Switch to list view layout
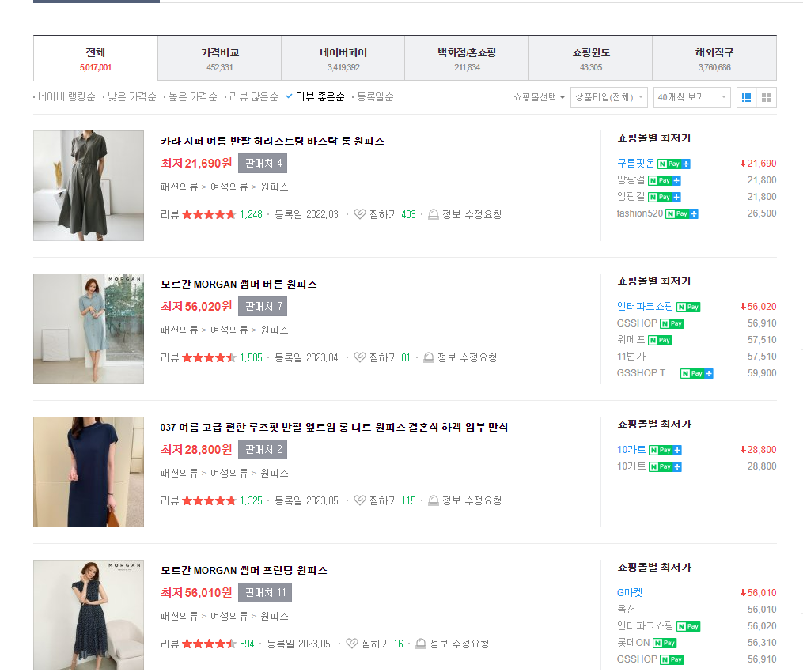 [747, 96]
